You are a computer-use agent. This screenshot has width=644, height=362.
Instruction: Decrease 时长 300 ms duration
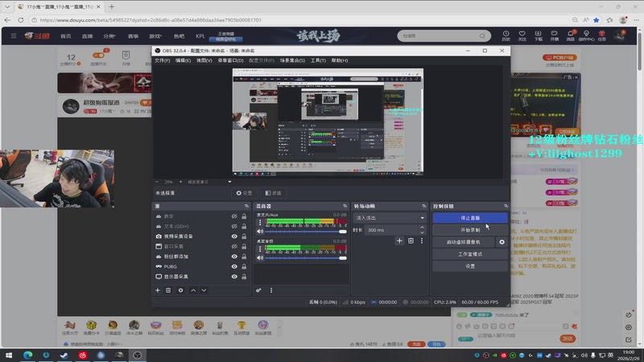(x=422, y=232)
